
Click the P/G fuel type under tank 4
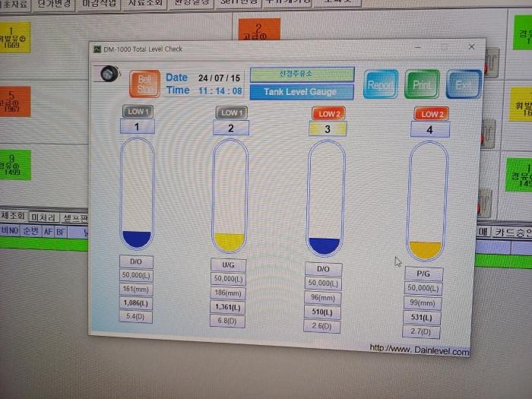423,274
